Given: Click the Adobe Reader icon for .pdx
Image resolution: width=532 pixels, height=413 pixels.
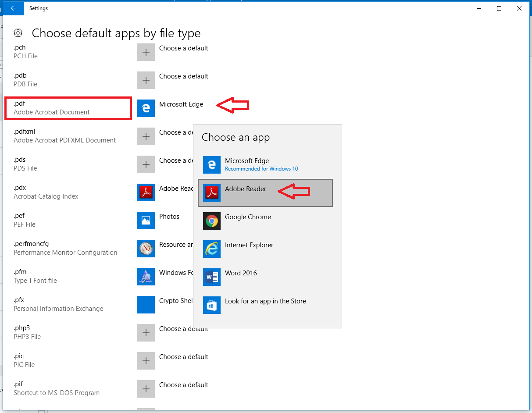Looking at the screenshot, I should [x=146, y=192].
